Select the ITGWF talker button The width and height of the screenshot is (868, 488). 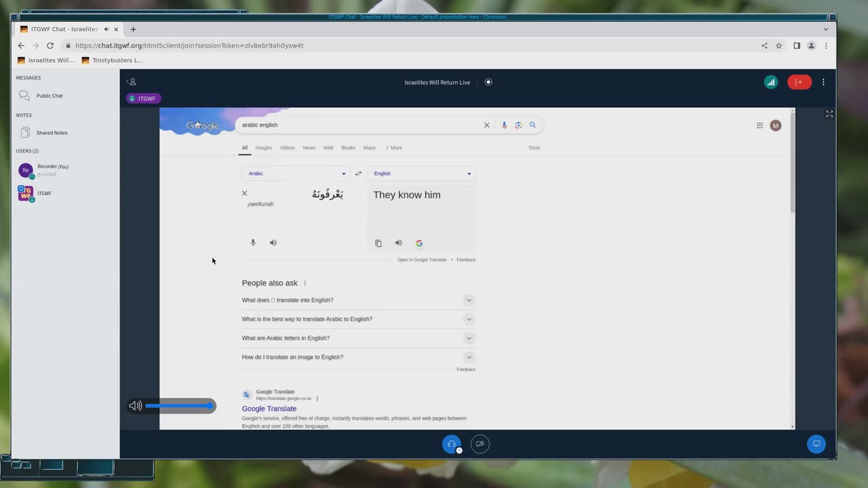[143, 98]
